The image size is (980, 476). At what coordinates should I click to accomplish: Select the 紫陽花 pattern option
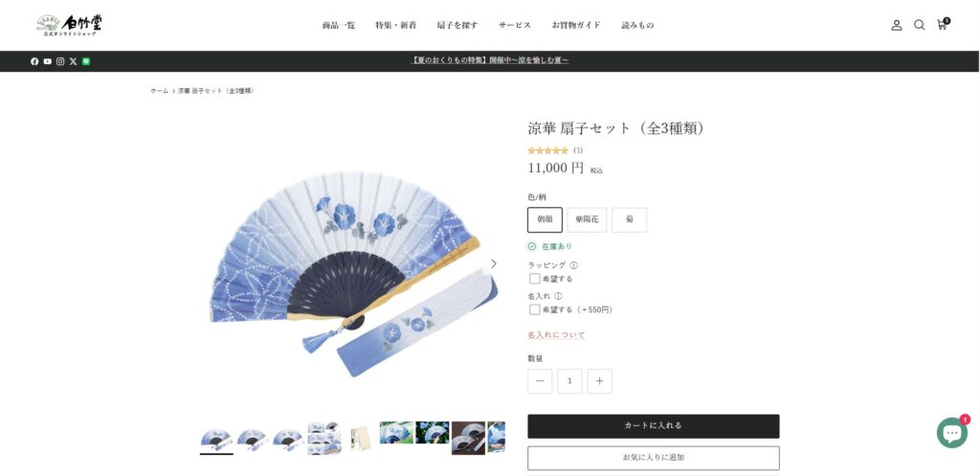pyautogui.click(x=587, y=219)
